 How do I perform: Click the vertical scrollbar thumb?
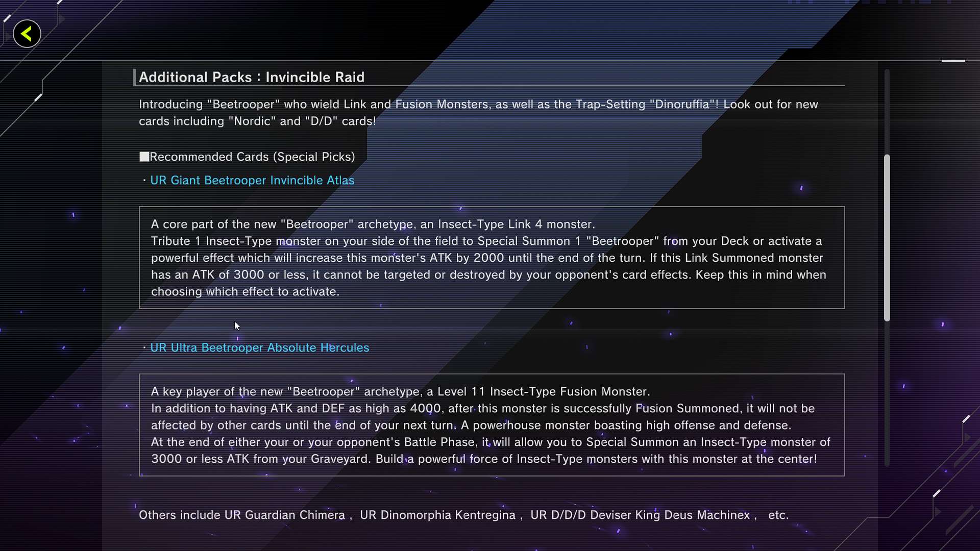887,237
